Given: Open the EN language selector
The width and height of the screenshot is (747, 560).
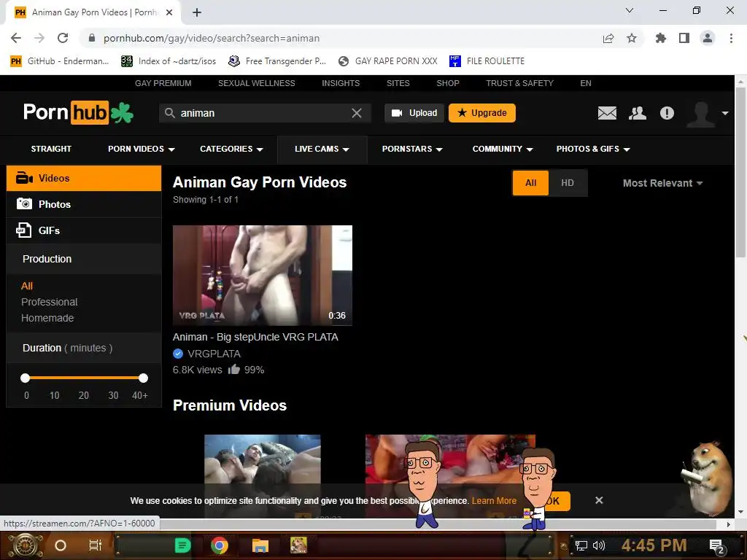Looking at the screenshot, I should 586,83.
